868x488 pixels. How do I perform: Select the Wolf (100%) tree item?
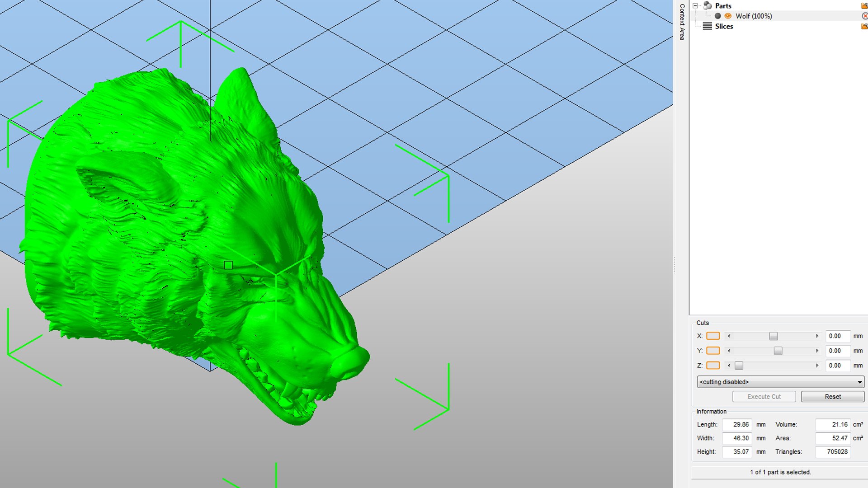point(754,16)
